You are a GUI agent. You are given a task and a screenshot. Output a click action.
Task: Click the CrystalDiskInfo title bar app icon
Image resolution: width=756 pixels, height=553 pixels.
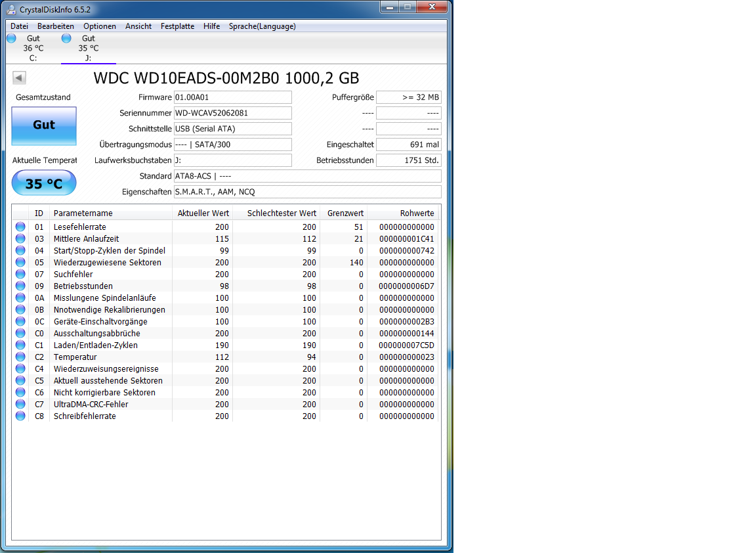(11, 10)
